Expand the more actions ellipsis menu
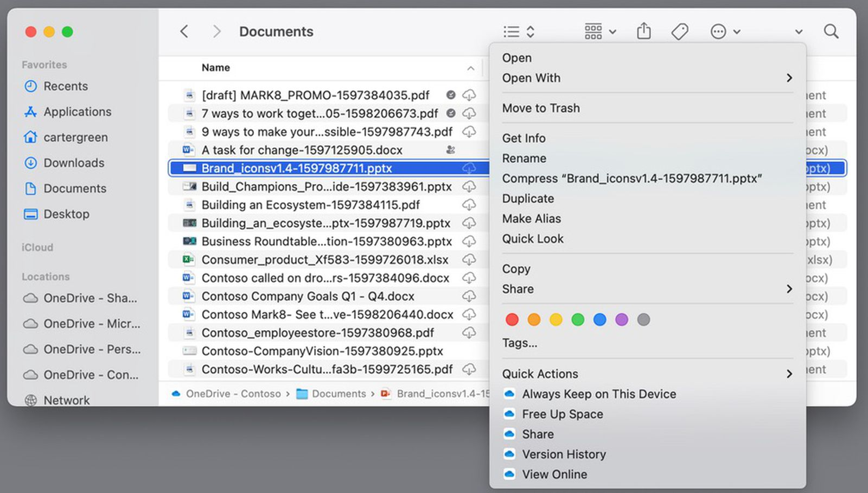The width and height of the screenshot is (868, 493). click(725, 31)
